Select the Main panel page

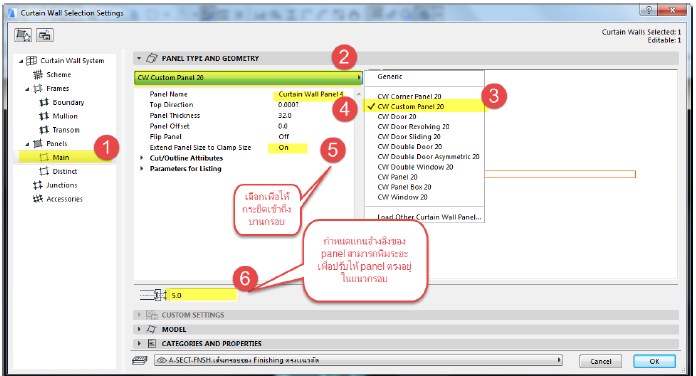(x=61, y=157)
